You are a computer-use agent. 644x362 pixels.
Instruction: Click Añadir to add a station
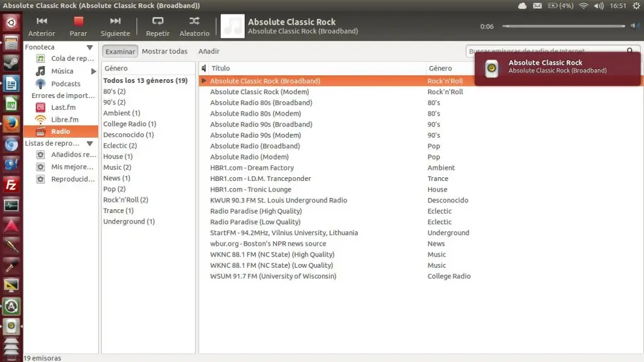point(209,52)
